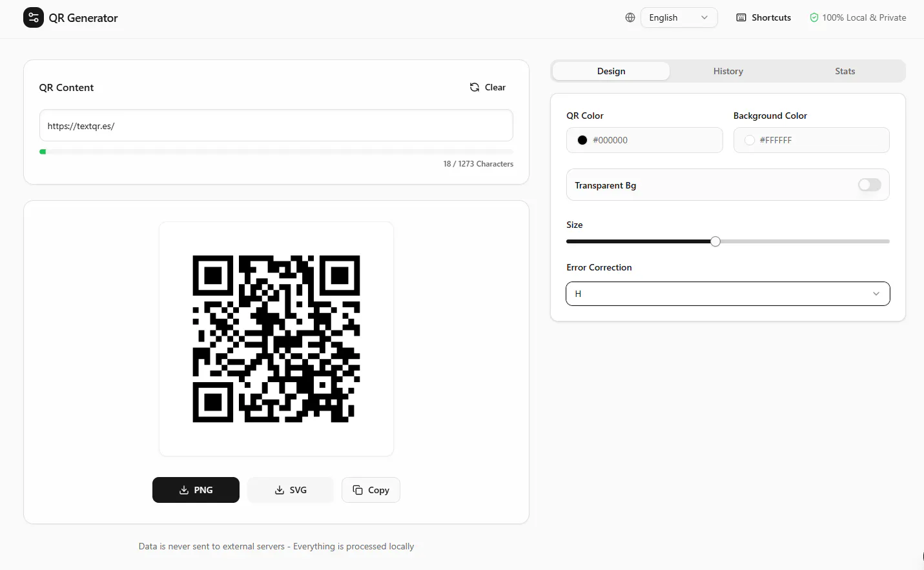
Task: Click the QR Generator title
Action: point(83,18)
